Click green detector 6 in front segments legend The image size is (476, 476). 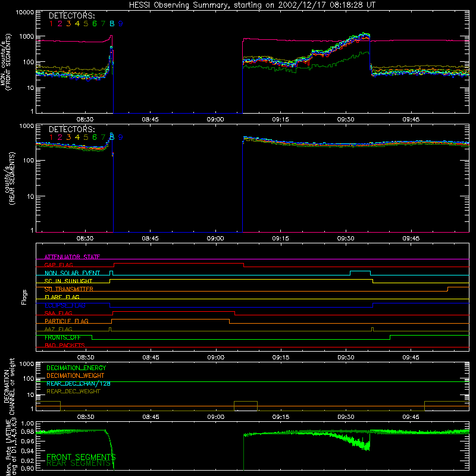pos(95,24)
